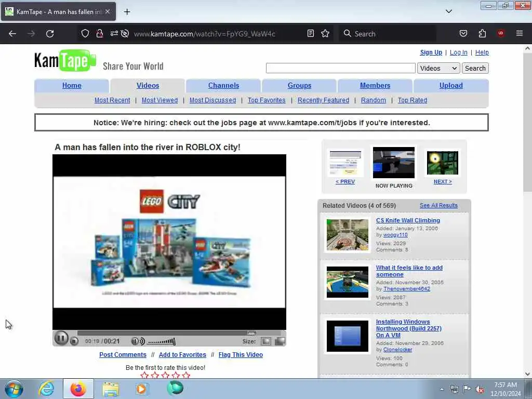Click the NOW PLAYING video thumbnail
The image size is (532, 399).
pos(394,163)
